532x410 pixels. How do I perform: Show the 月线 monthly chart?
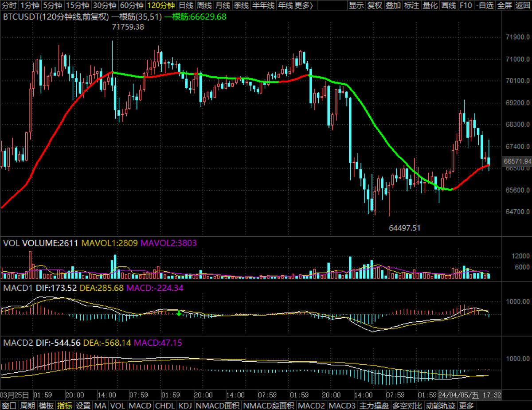(x=223, y=5)
